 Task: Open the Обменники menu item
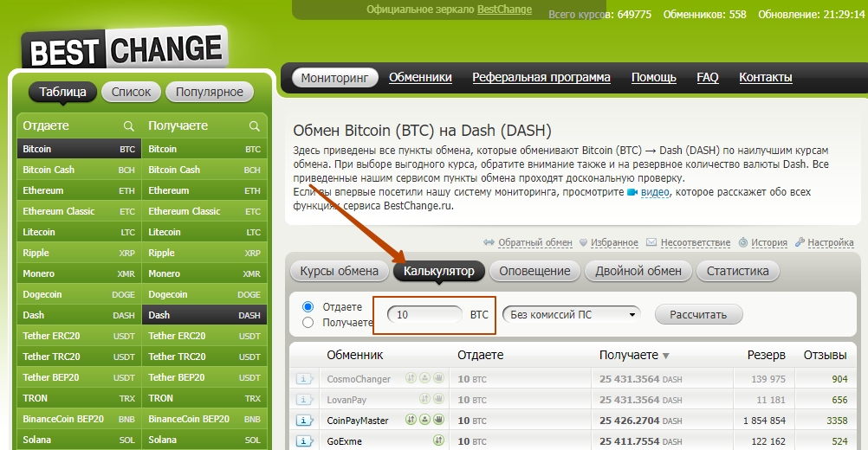pos(420,77)
